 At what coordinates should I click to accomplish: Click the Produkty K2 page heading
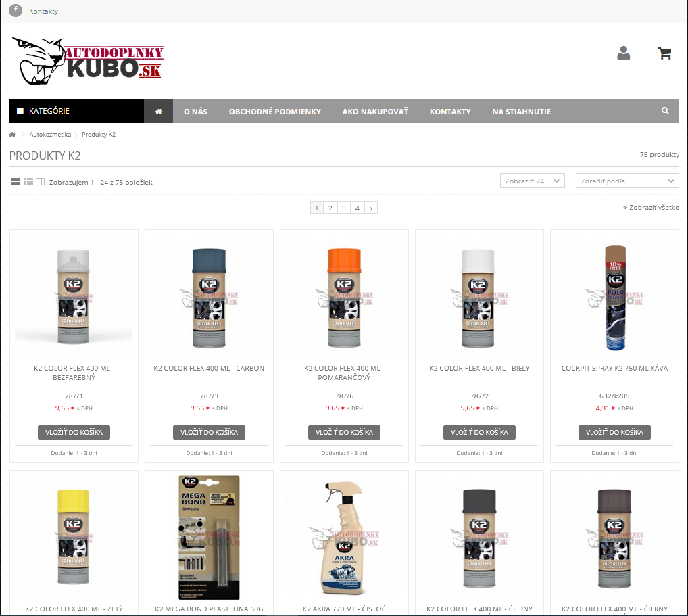pyautogui.click(x=45, y=156)
